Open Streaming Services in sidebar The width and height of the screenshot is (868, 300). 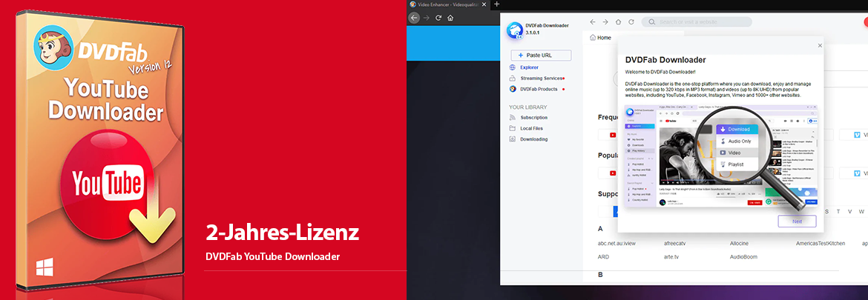tap(542, 78)
